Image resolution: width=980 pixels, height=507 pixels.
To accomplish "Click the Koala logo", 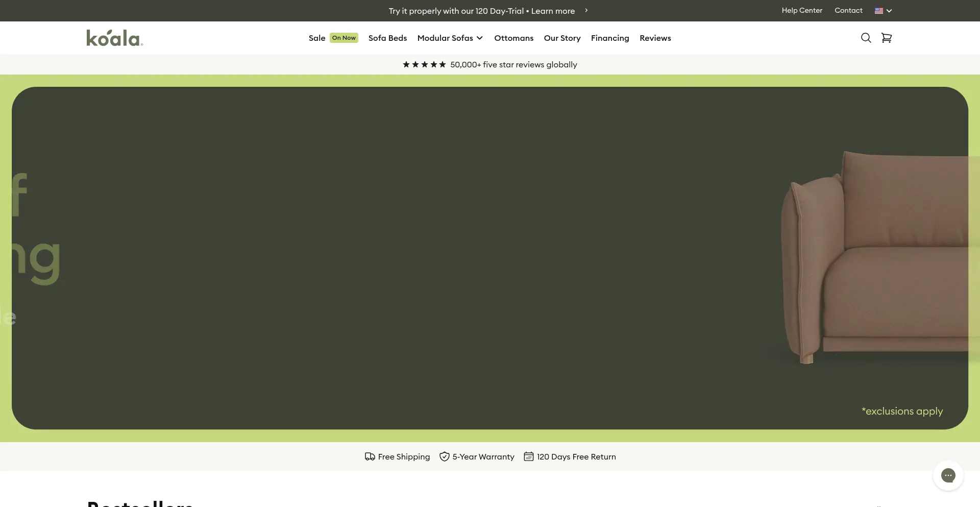I will coord(115,38).
